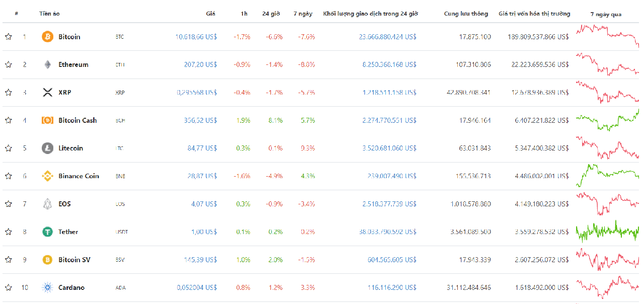Click the Tether green logo icon

pos(47,232)
